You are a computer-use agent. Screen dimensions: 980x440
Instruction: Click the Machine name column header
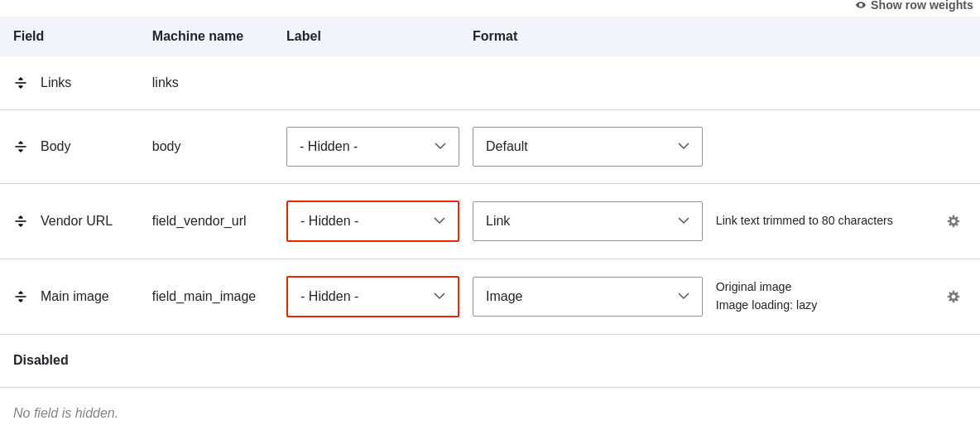[x=198, y=36]
